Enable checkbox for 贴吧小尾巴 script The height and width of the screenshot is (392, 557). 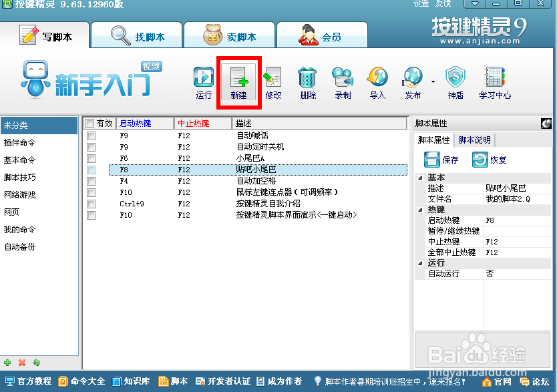tap(91, 170)
